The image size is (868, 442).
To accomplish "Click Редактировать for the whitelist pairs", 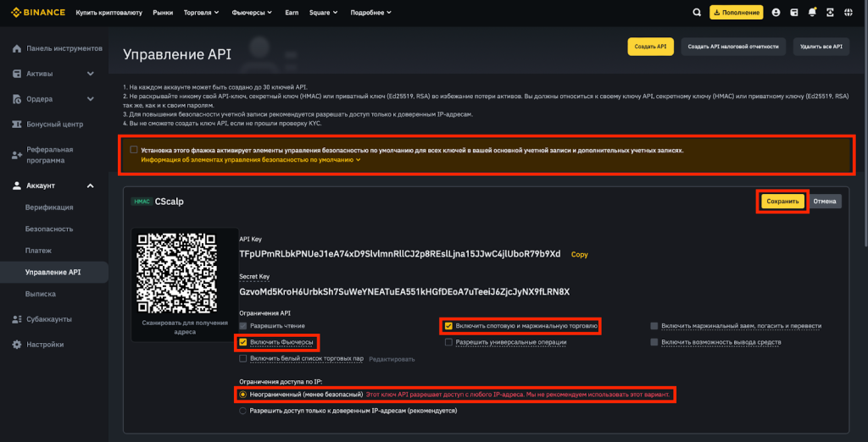I will (x=392, y=359).
